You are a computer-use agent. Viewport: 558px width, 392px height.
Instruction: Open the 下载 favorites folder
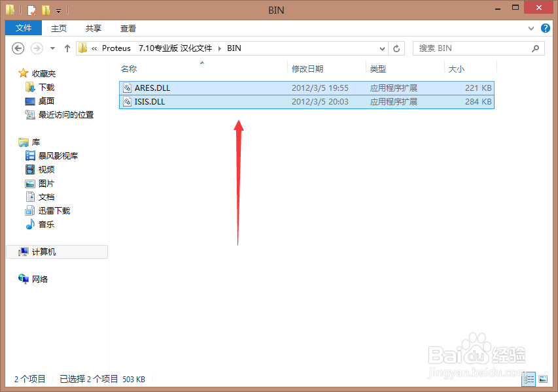pyautogui.click(x=46, y=87)
